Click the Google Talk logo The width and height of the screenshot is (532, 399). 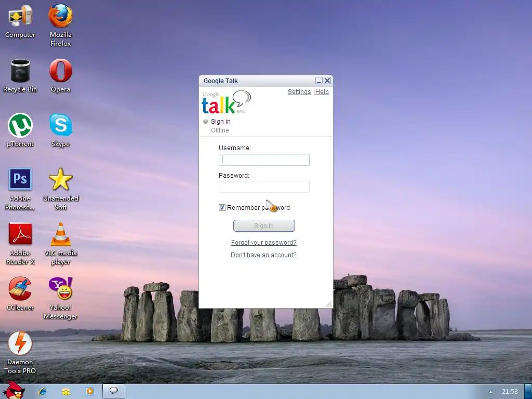click(x=227, y=102)
